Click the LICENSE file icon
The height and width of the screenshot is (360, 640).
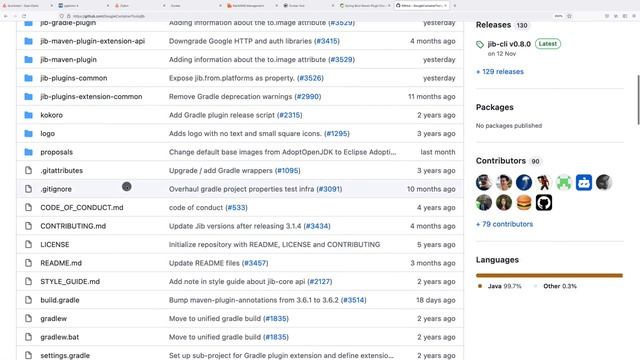tap(28, 244)
